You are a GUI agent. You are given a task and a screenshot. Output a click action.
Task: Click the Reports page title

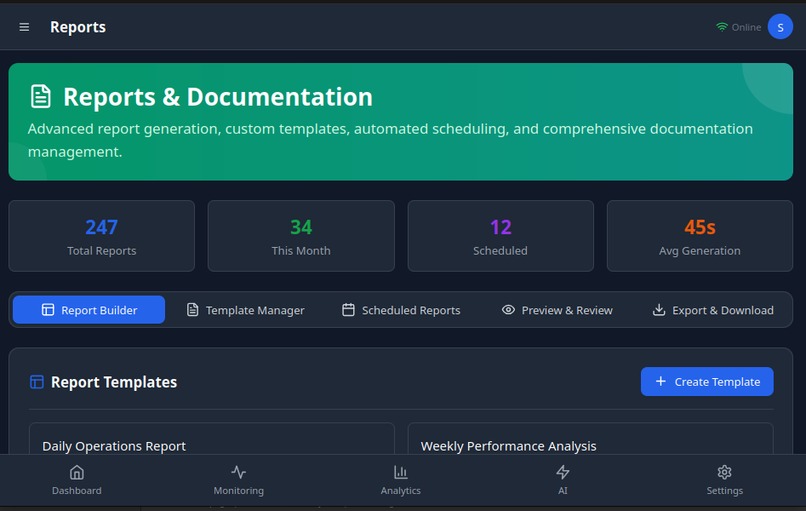[78, 27]
